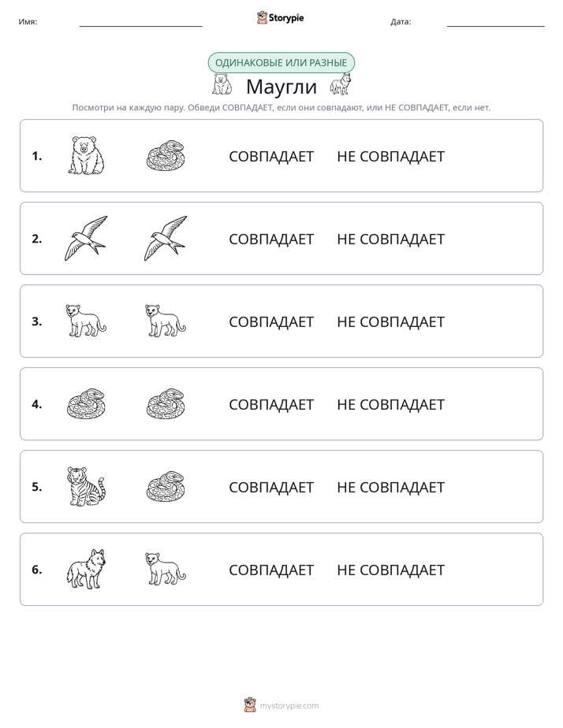Click the bear picture in row 1
Image resolution: width=563 pixels, height=728 pixels.
click(86, 155)
